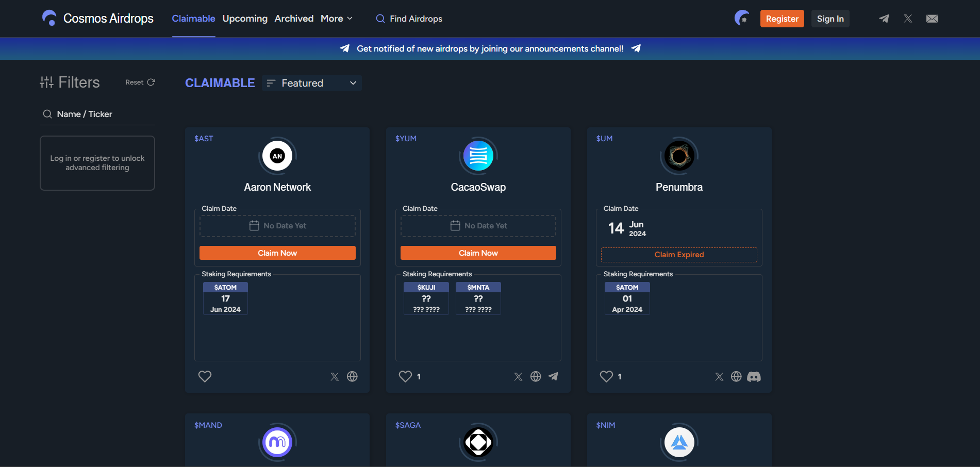The width and height of the screenshot is (980, 467).
Task: Click CacaoSwap No Date Yet calendar icon
Action: click(455, 226)
